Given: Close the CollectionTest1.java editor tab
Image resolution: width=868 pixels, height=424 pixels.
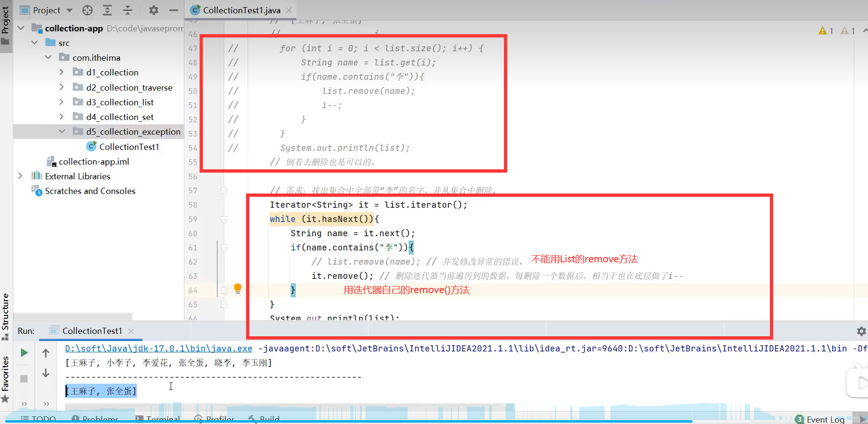Looking at the screenshot, I should [x=289, y=10].
